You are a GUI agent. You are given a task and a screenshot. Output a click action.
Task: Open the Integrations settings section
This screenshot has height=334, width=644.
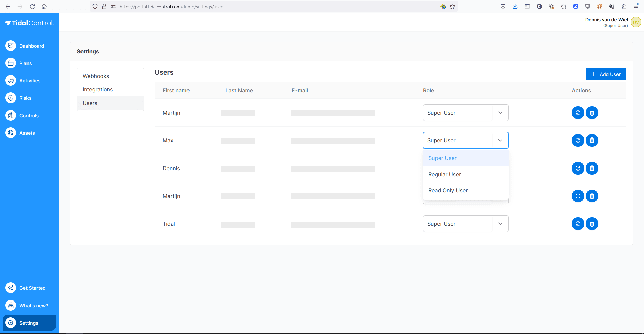click(x=98, y=89)
